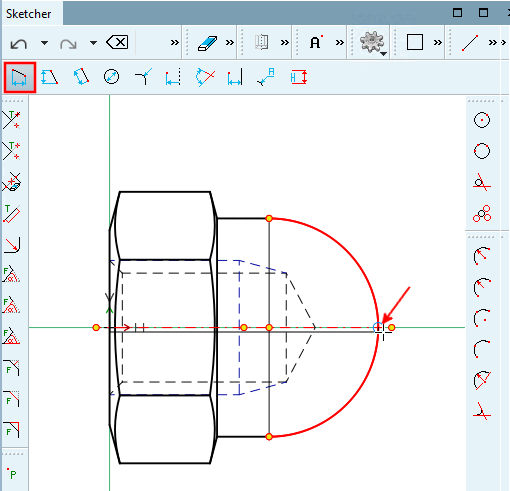Expand more tools next to eraser
510x491 pixels.
point(230,42)
